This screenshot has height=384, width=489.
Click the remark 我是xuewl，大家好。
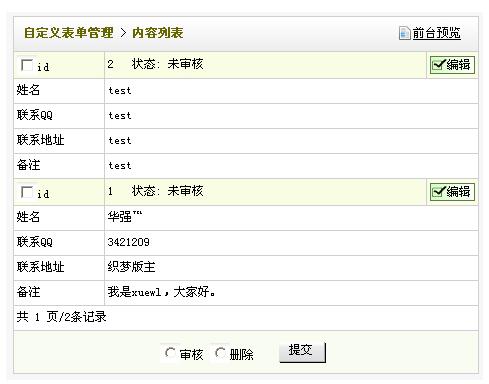click(161, 292)
